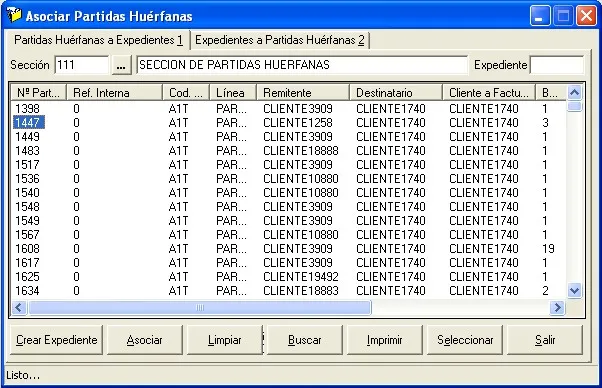This screenshot has height=388, width=602.
Task: Click destinatario CLIENTE1740 in row 1398
Action: tap(391, 109)
